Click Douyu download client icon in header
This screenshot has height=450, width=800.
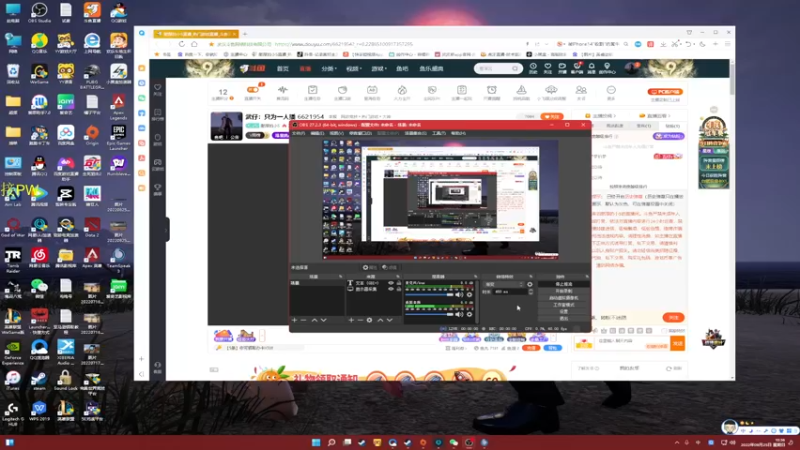point(577,68)
